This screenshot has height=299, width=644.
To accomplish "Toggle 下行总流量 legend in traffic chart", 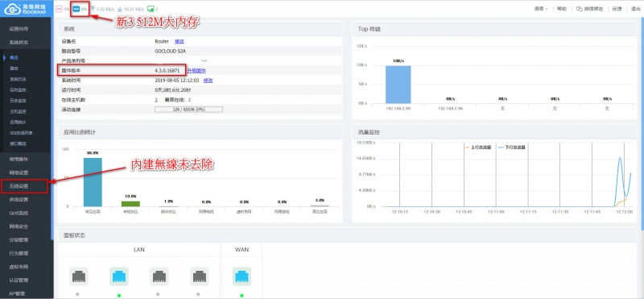I will coord(512,147).
